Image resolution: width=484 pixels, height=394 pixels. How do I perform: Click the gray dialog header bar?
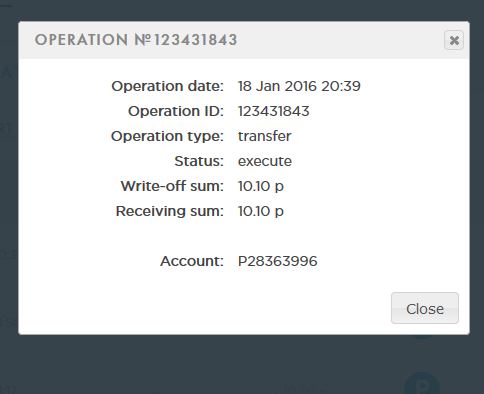242,40
